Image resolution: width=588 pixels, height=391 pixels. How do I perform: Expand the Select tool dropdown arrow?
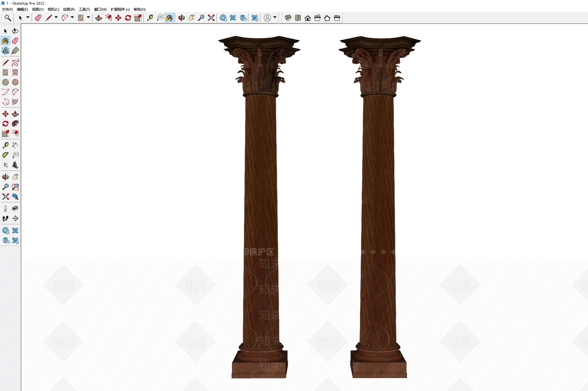[x=28, y=18]
